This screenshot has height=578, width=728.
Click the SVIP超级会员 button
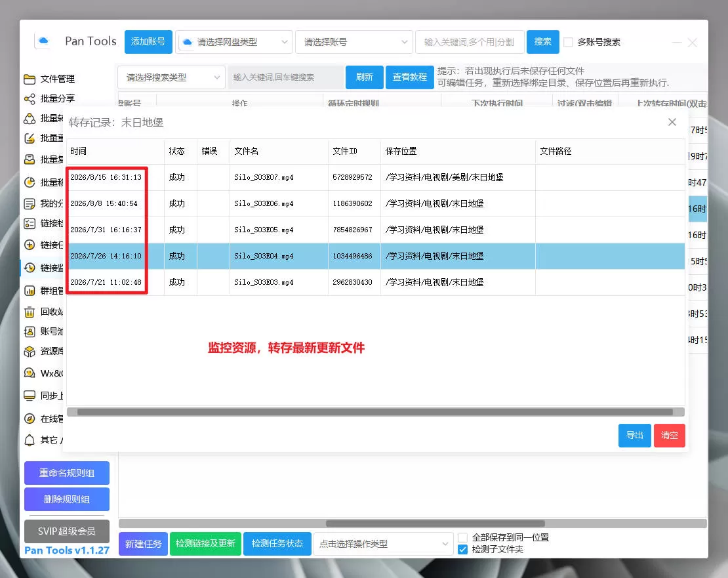(67, 531)
